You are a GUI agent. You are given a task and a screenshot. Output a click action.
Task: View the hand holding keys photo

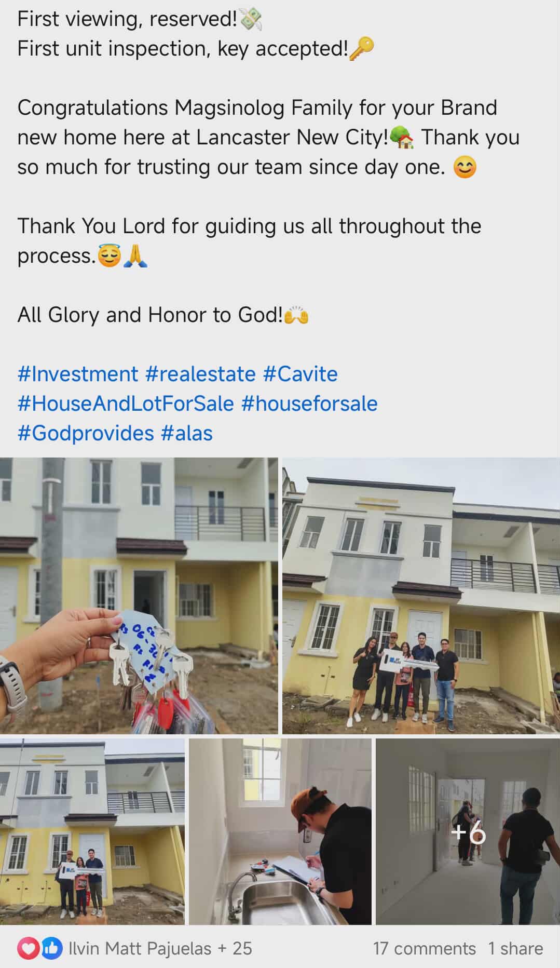[x=139, y=596]
